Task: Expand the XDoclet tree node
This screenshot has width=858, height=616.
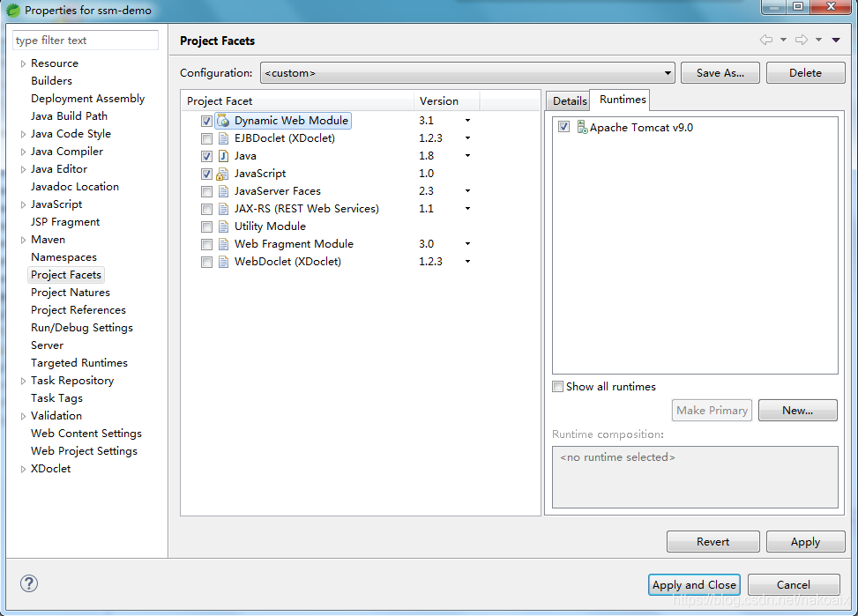Action: 23,469
